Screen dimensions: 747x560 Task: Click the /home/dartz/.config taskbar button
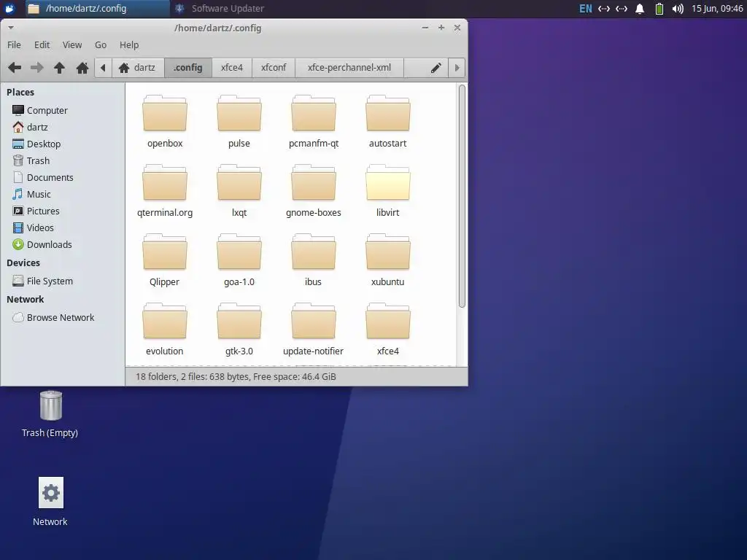pyautogui.click(x=97, y=9)
